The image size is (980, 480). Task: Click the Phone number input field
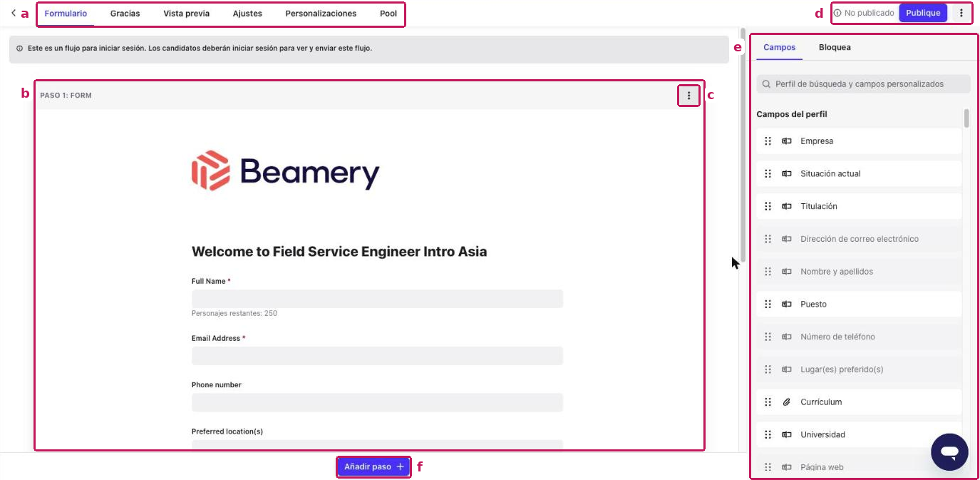point(377,402)
